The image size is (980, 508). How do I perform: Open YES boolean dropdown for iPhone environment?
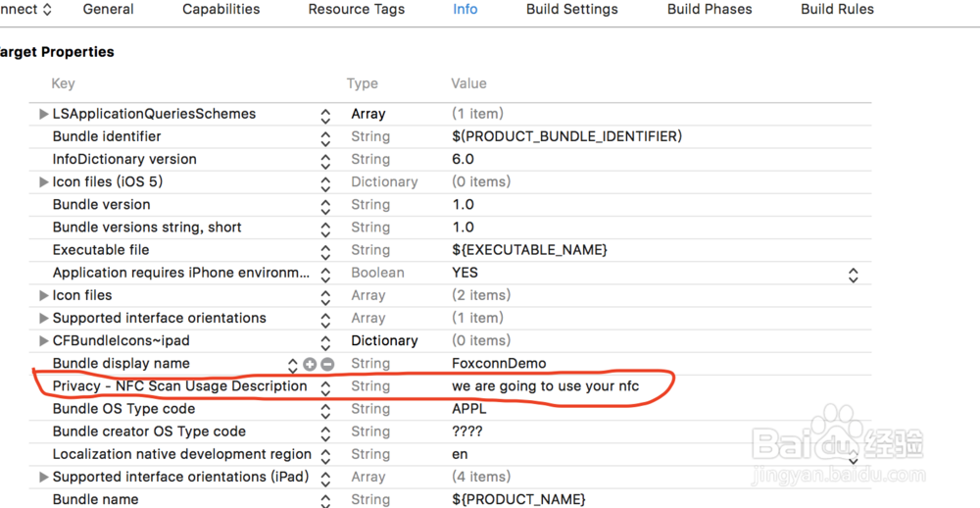click(x=853, y=274)
